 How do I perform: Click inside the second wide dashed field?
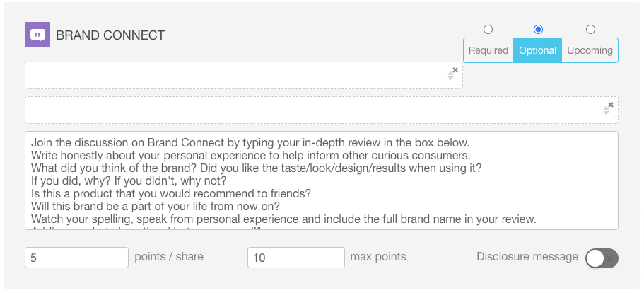(x=321, y=110)
